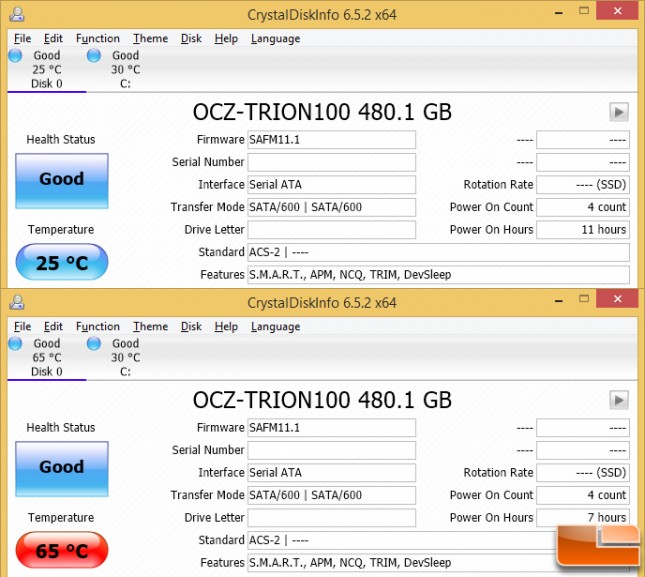The image size is (645, 577).
Task: Click the 7 hours Power On Hours field
Action: tap(583, 517)
